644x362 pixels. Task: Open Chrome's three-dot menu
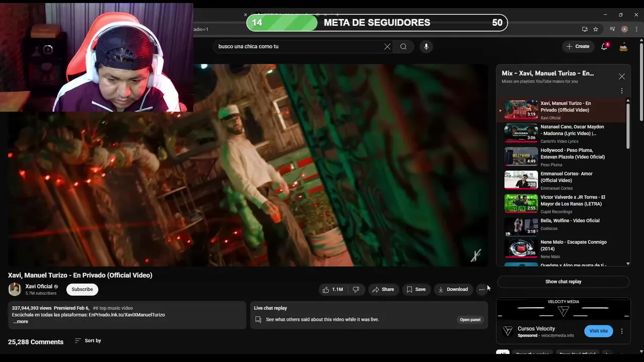click(636, 29)
